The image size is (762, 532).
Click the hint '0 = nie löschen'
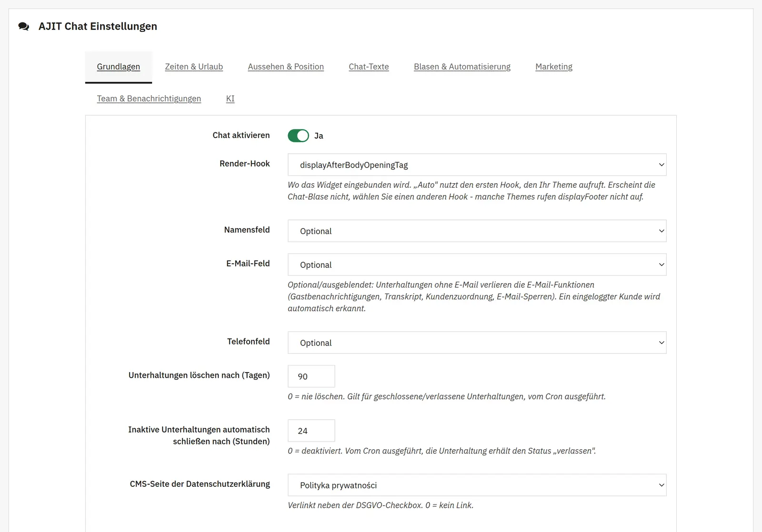point(447,396)
